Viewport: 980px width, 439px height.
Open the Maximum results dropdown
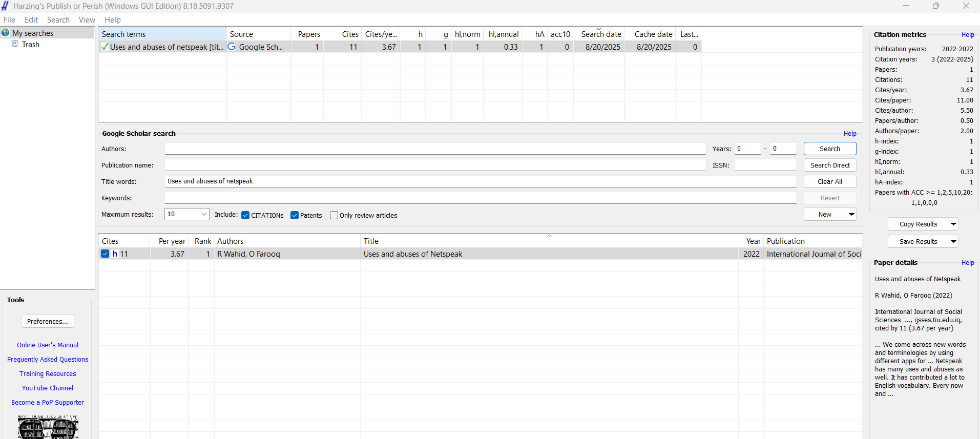click(x=204, y=214)
